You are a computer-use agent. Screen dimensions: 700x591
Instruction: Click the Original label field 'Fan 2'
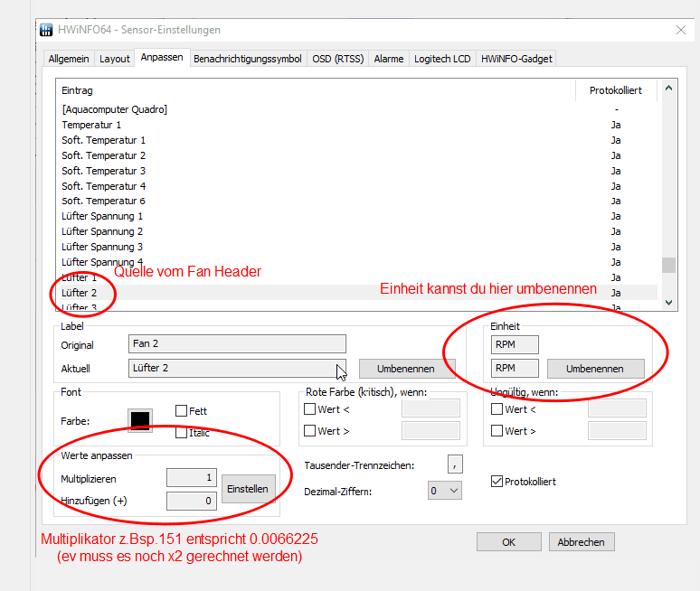237,344
